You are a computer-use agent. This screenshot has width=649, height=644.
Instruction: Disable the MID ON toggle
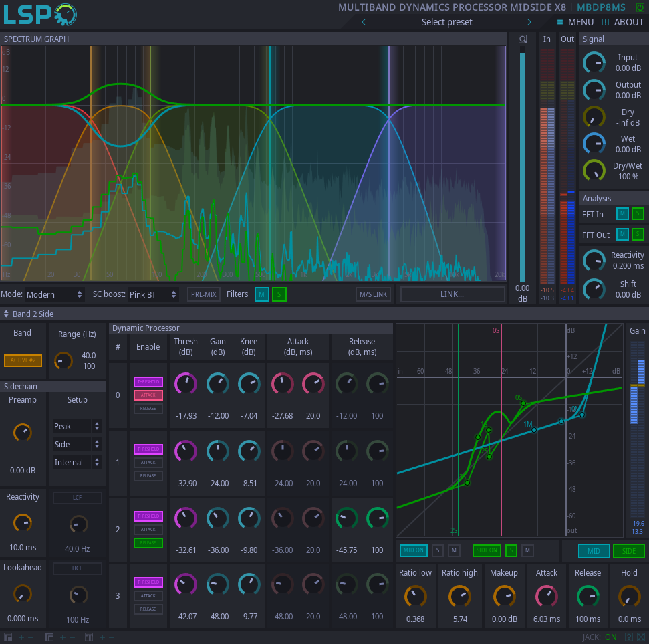[413, 550]
